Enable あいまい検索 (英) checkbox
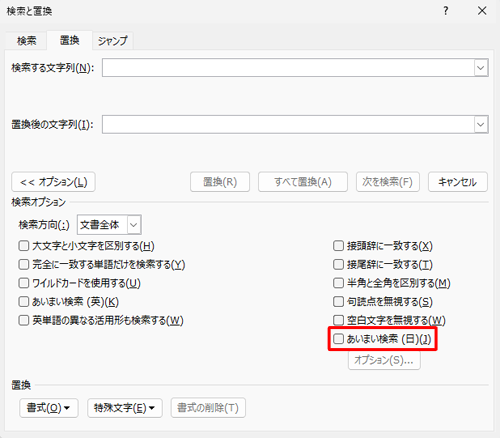 click(24, 302)
